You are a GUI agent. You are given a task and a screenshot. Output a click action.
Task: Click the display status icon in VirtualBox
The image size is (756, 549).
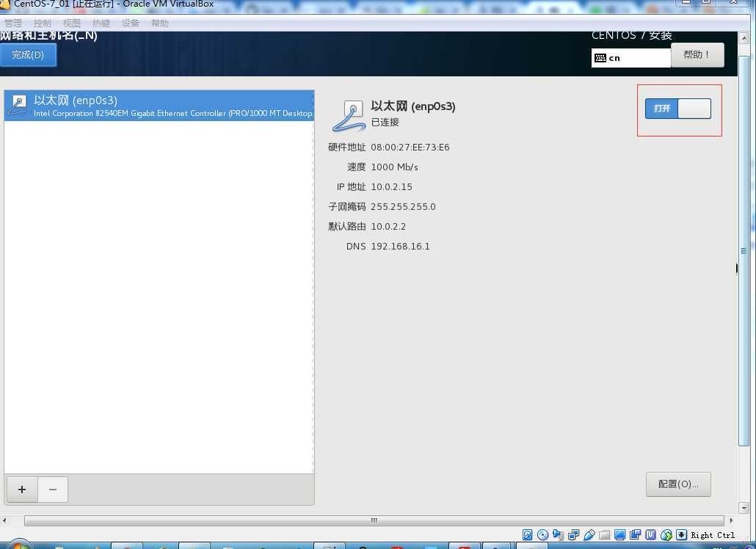(x=620, y=534)
